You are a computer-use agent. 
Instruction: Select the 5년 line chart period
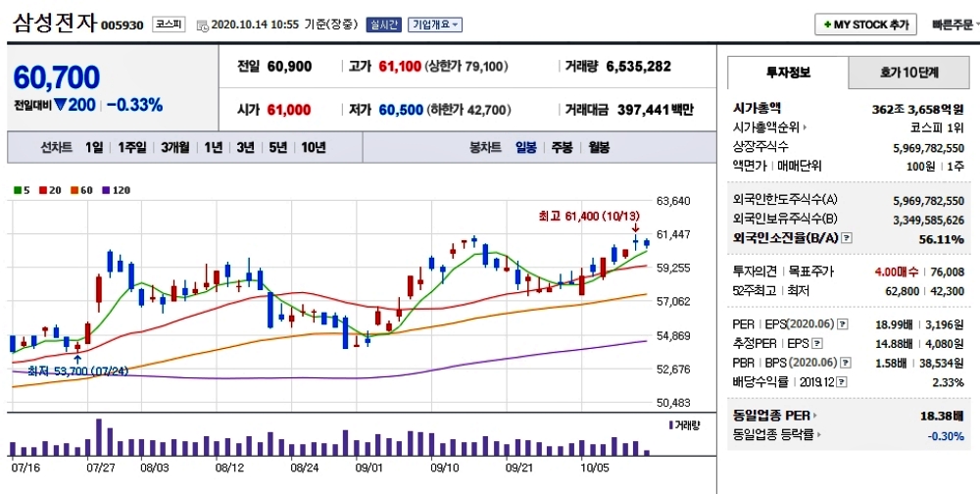pos(278,148)
